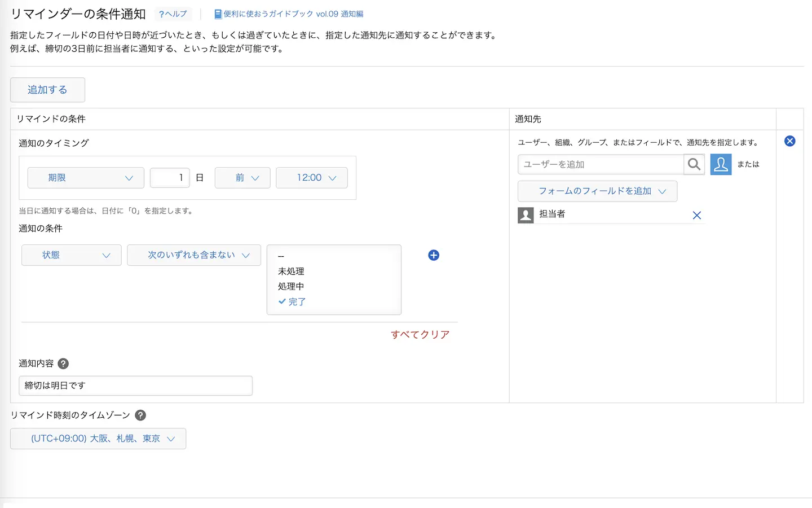The width and height of the screenshot is (812, 508).
Task: Open the ヘルプ link
Action: (173, 14)
